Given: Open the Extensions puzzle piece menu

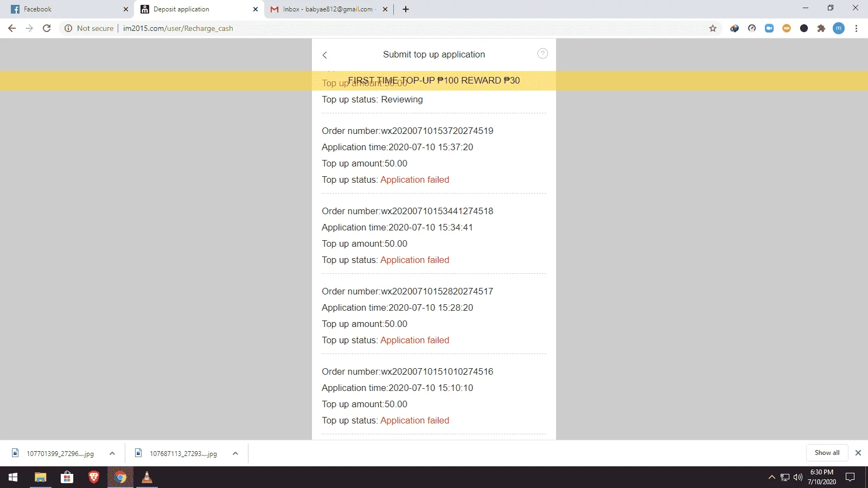Looking at the screenshot, I should [x=821, y=28].
